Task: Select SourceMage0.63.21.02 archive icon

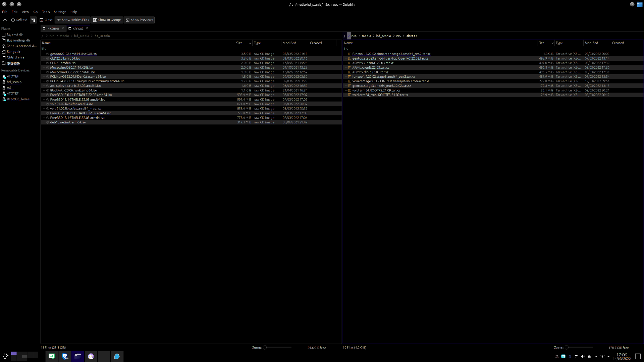Action: click(x=350, y=81)
